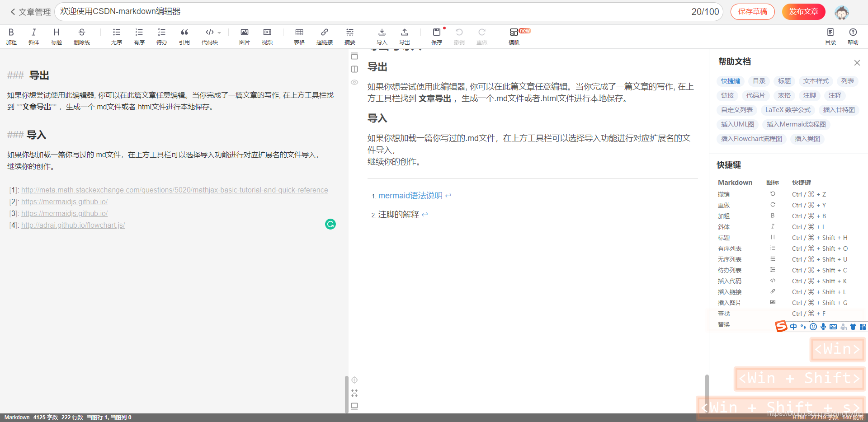Select 插入类图 help tag
Screen dimensions: 868x422
pos(807,139)
